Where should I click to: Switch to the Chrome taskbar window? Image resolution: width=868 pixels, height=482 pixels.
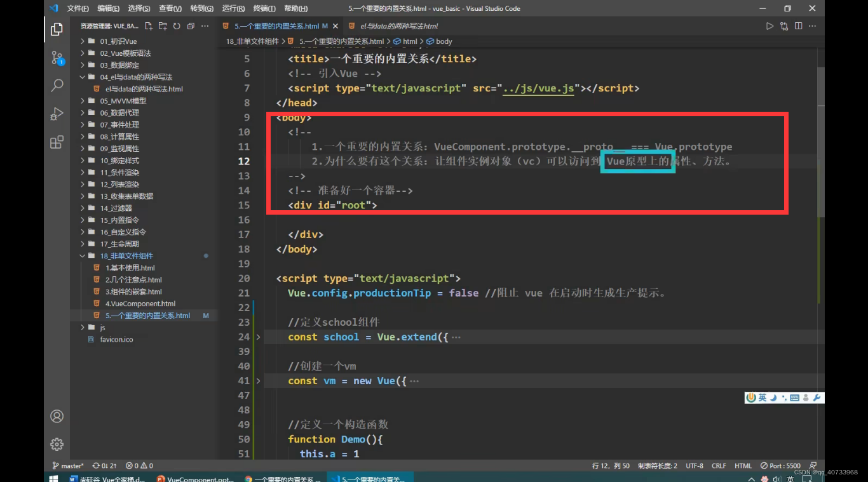[283, 479]
